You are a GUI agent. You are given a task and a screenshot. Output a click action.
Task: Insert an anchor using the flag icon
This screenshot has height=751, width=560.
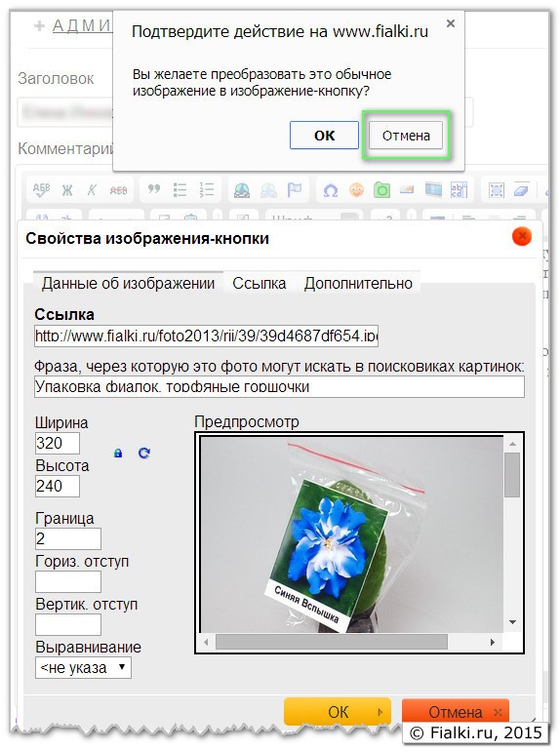click(x=295, y=190)
